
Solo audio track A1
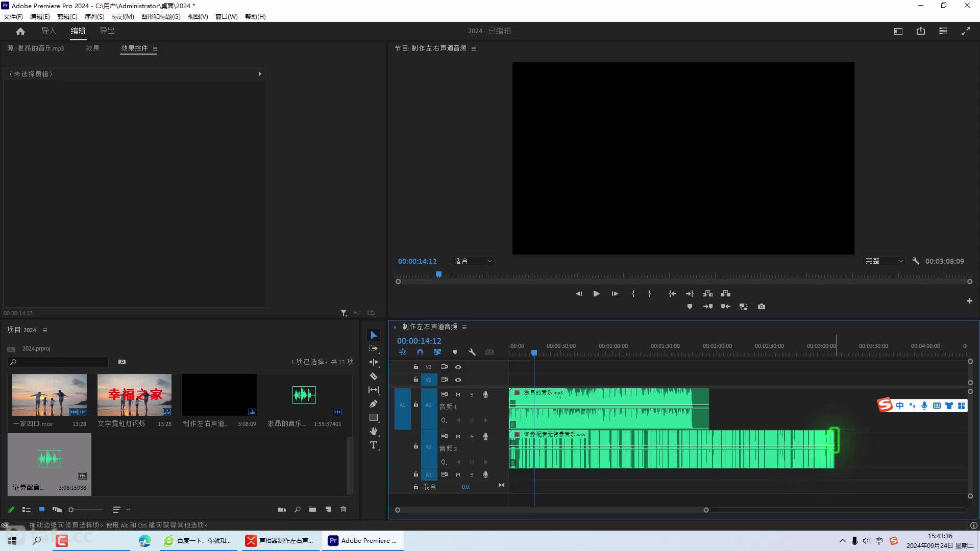point(472,394)
